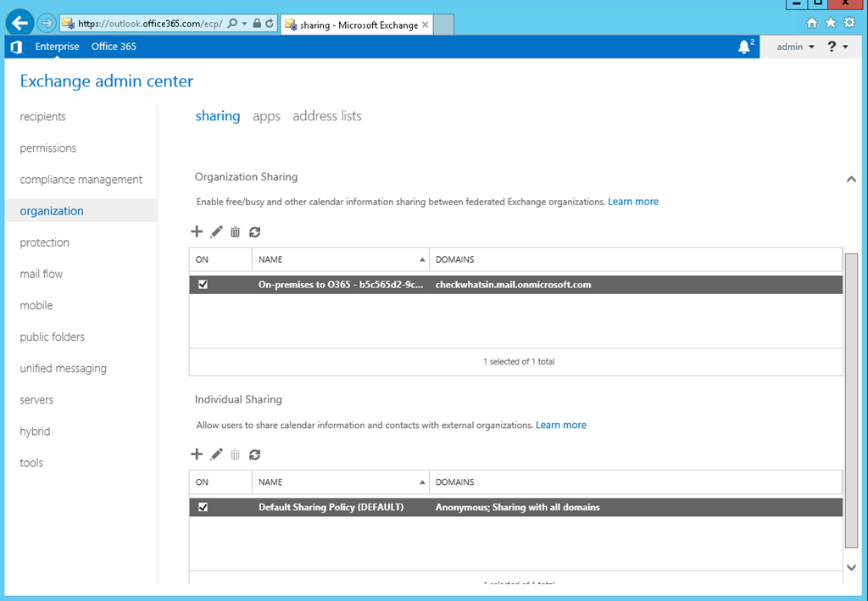Open the admin account dropdown
This screenshot has height=601, width=868.
click(795, 47)
